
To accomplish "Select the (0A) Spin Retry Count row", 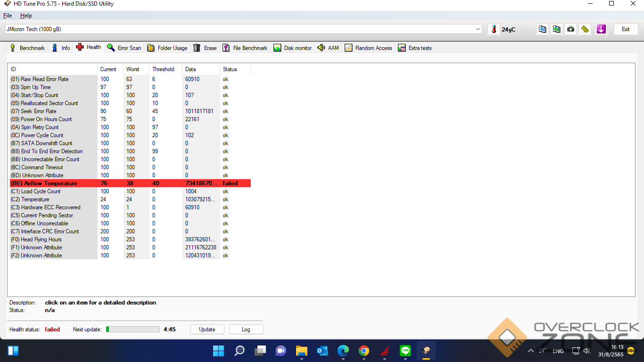I will (x=130, y=127).
